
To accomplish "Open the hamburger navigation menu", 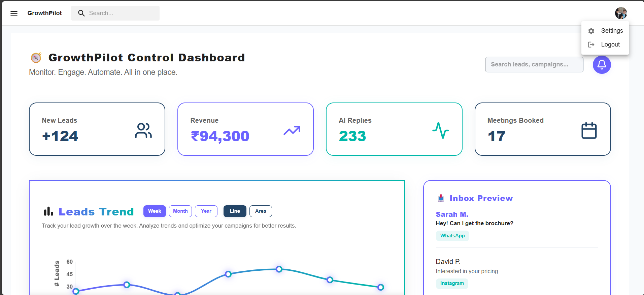I will click(x=14, y=13).
